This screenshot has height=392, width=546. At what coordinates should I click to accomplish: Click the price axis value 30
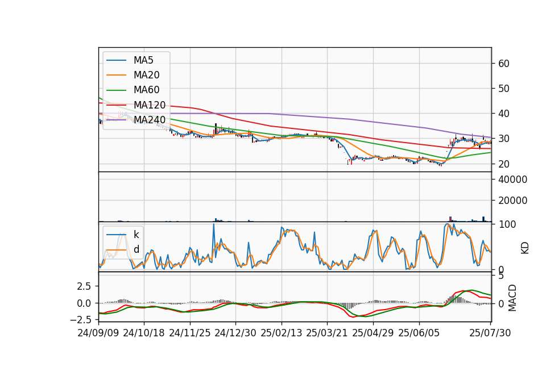[x=504, y=139]
